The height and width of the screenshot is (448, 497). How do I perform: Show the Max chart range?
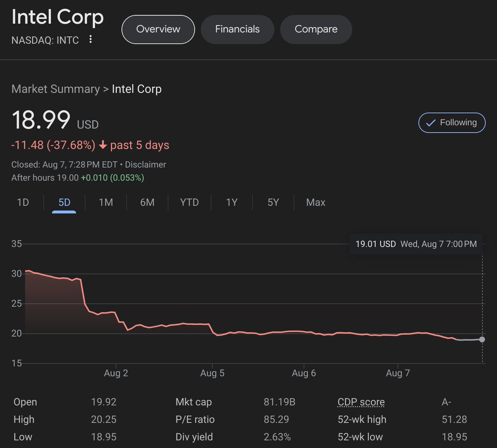tap(316, 203)
